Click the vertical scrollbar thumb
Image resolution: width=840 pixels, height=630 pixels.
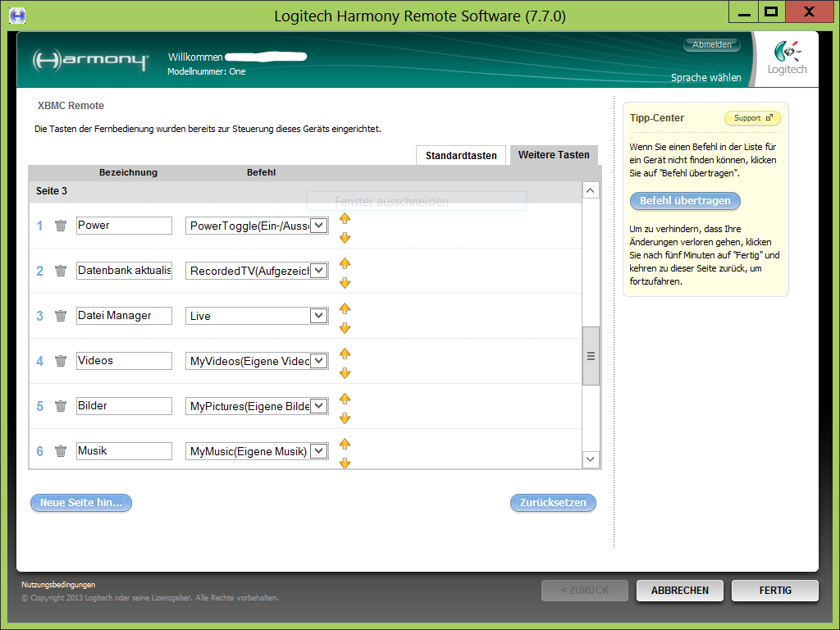click(591, 356)
